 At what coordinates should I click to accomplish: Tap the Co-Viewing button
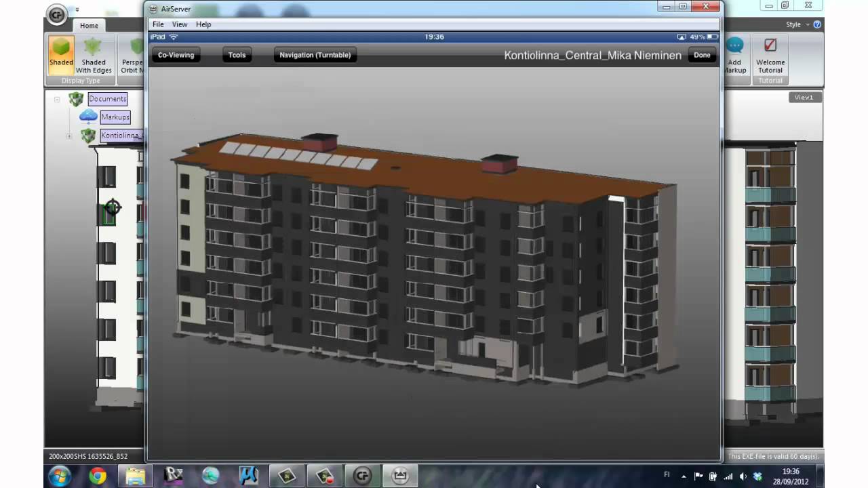click(176, 55)
